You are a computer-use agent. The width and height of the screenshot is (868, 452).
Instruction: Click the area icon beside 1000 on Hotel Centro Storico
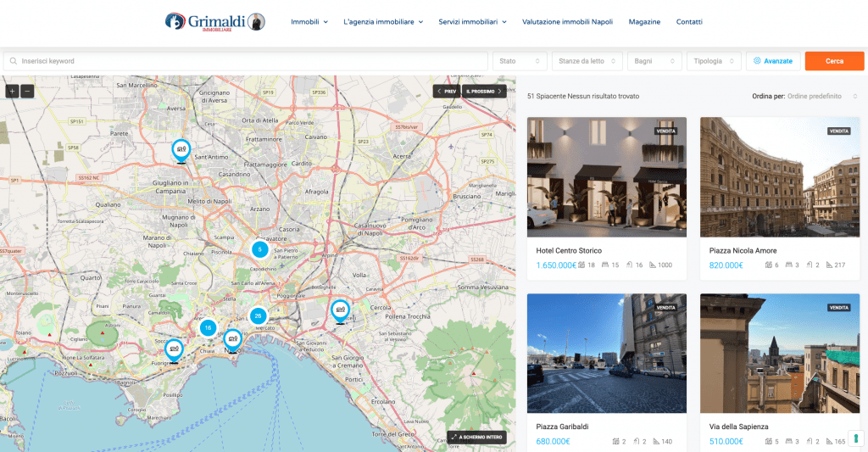coord(653,265)
